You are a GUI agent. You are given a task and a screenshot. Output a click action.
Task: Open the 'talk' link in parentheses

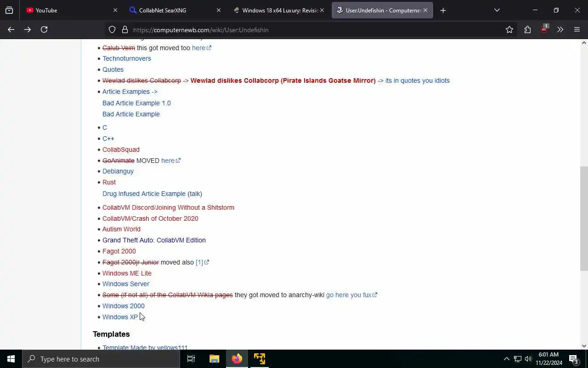click(x=195, y=194)
